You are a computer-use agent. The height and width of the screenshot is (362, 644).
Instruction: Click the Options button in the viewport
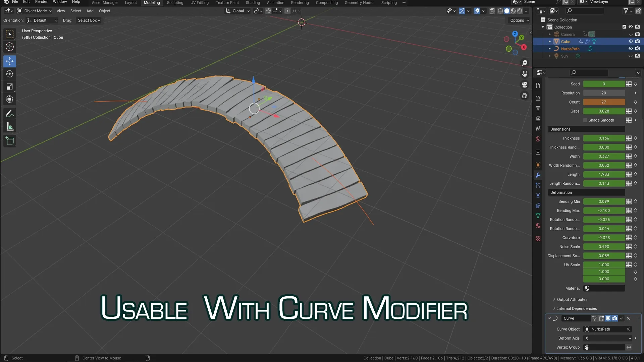518,20
